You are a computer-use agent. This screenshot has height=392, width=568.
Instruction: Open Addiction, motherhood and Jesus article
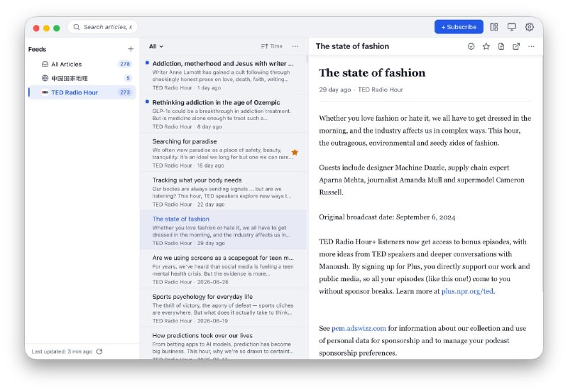click(223, 75)
